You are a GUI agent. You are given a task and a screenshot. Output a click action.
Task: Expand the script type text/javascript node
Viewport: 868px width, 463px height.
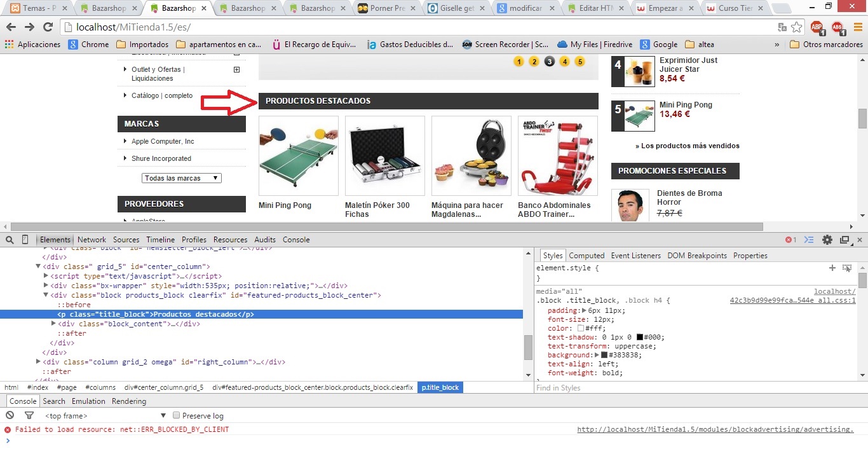click(x=46, y=276)
